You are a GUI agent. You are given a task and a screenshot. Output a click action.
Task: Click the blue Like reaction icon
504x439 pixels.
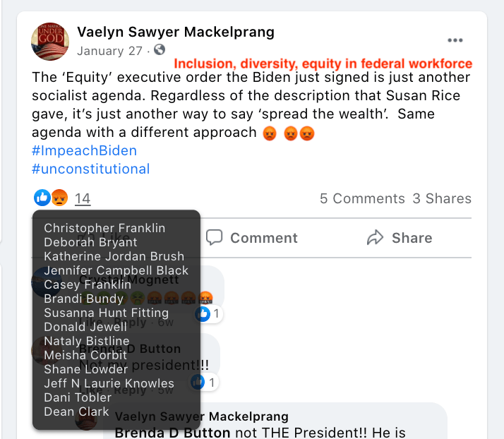[42, 198]
